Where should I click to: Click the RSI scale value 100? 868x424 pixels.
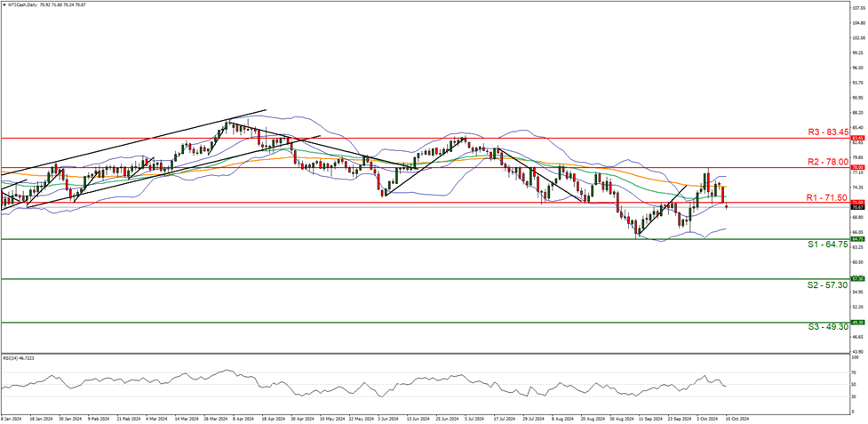click(x=854, y=357)
